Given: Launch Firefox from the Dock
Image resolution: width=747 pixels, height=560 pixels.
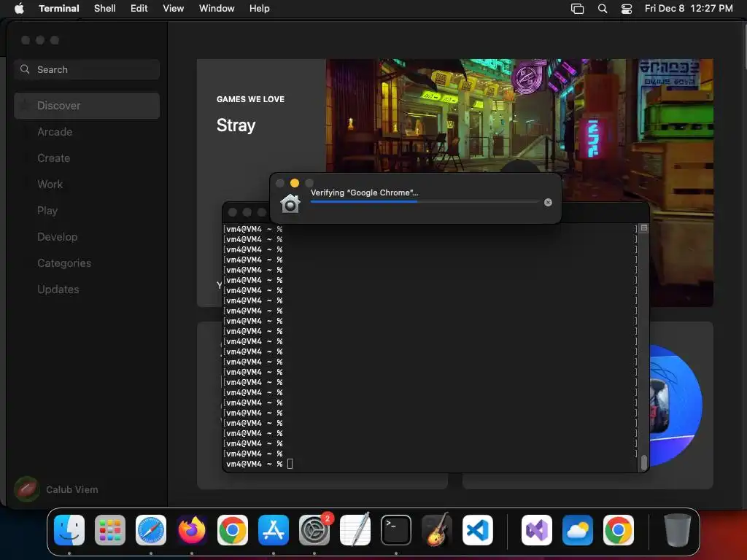Looking at the screenshot, I should point(192,530).
